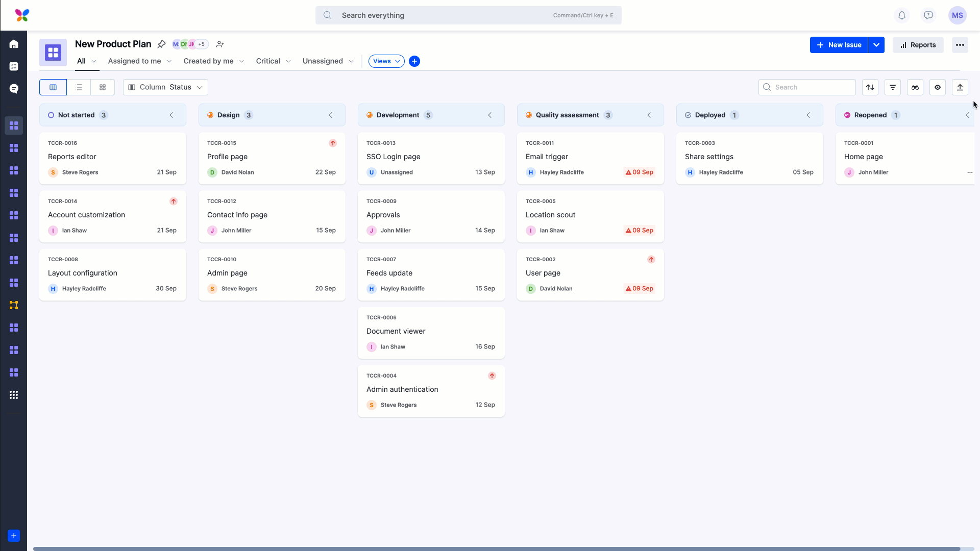Collapse the Development column
Image resolution: width=980 pixels, height=551 pixels.
coord(490,115)
